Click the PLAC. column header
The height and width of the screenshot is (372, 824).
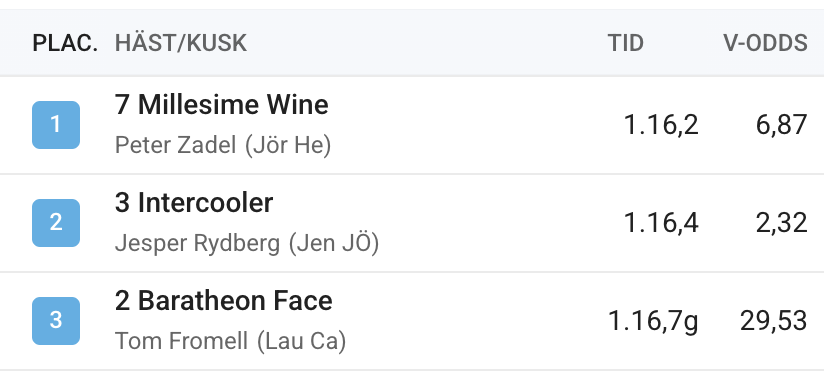pos(65,43)
